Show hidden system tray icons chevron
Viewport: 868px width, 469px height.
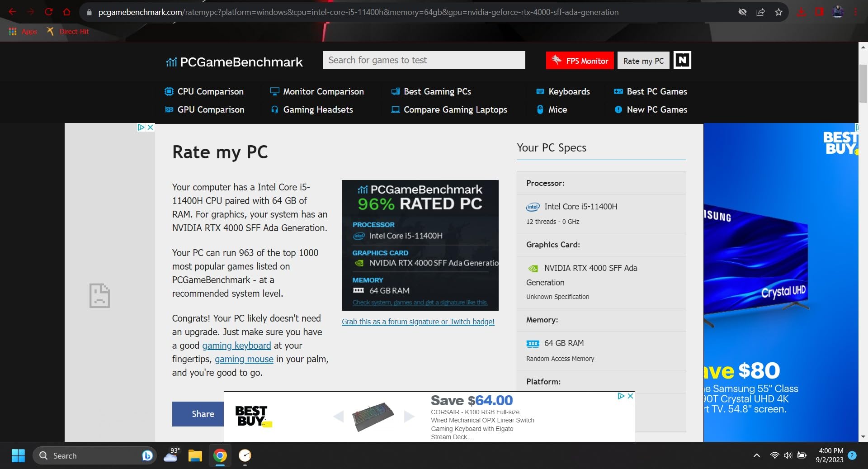(x=756, y=455)
